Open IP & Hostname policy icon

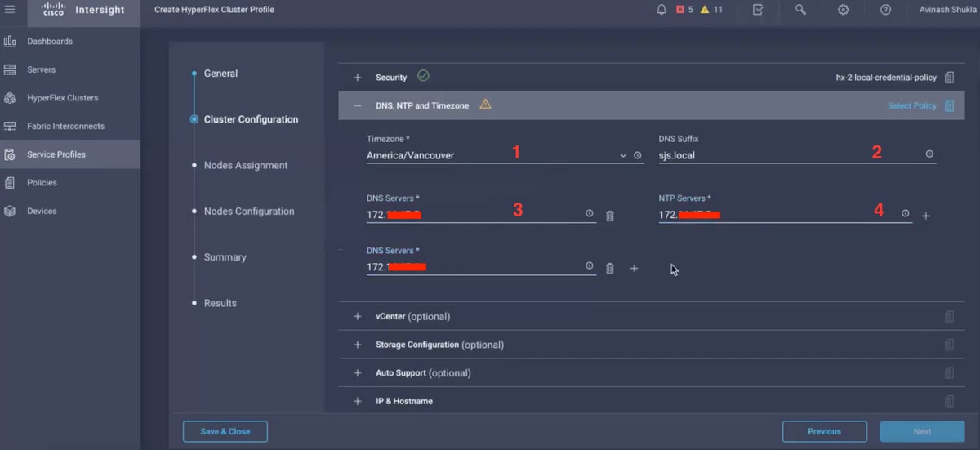click(x=949, y=401)
